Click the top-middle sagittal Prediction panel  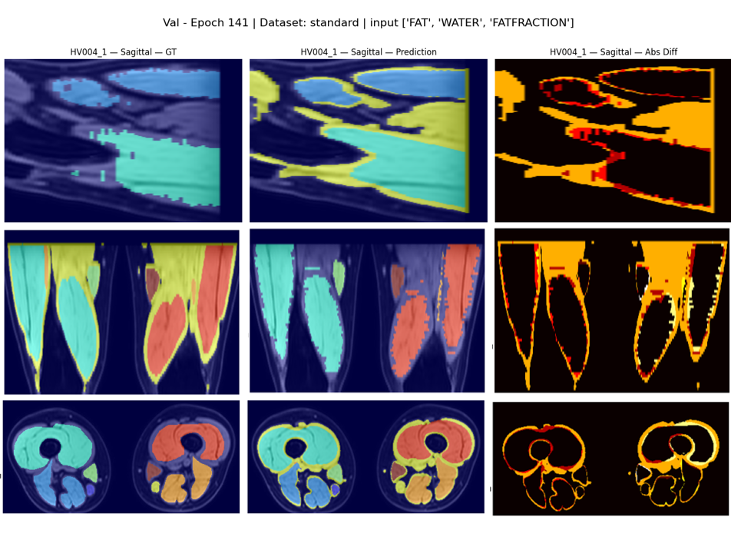point(369,141)
